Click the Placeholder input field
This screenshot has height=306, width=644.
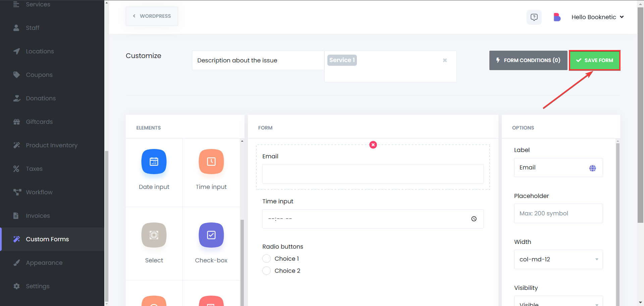point(558,213)
